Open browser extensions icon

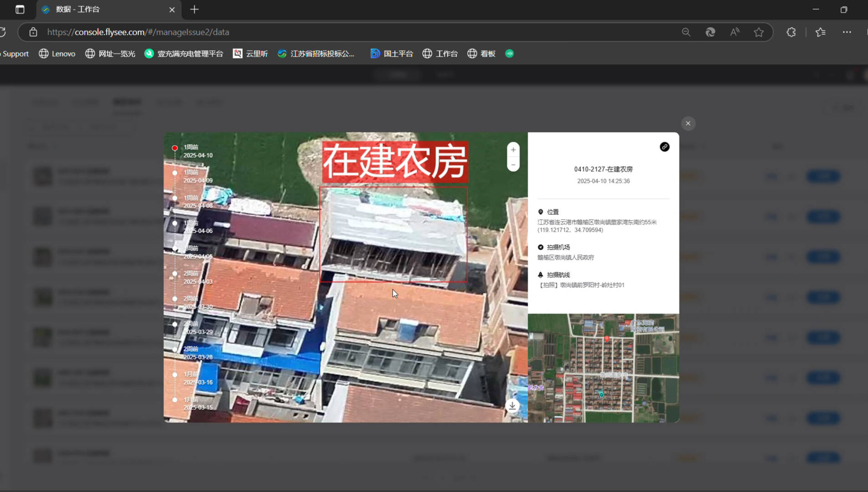pyautogui.click(x=791, y=32)
